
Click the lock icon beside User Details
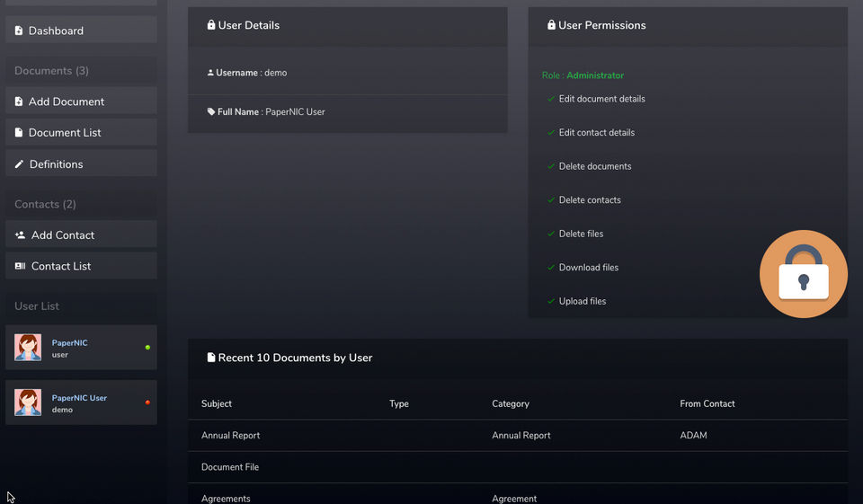tap(211, 25)
